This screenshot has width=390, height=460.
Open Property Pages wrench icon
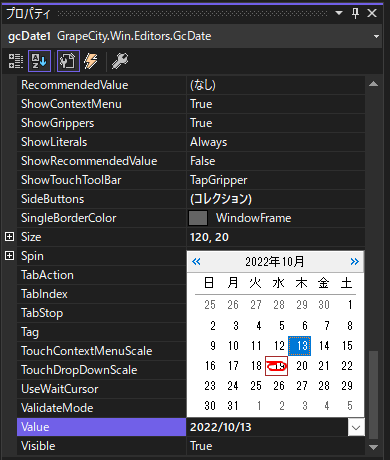tap(120, 61)
